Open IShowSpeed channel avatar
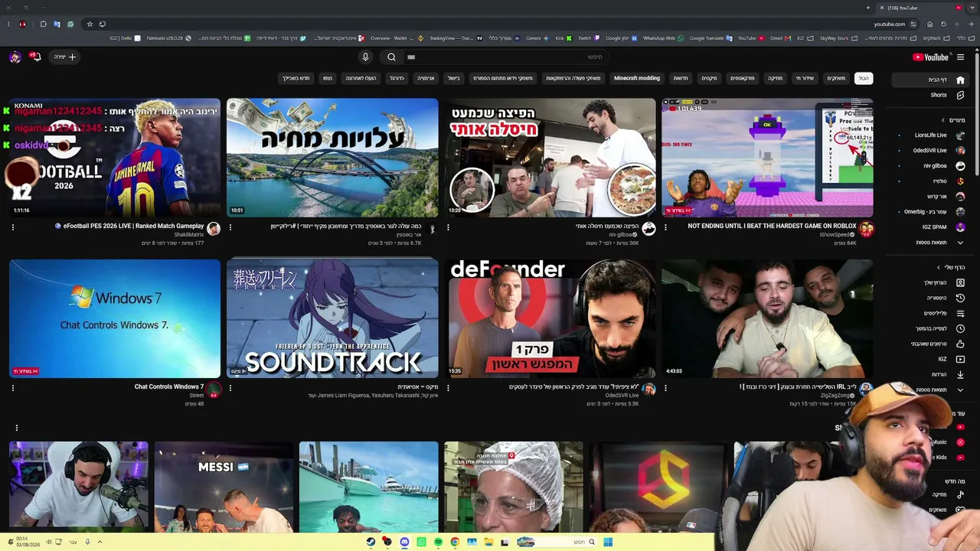The height and width of the screenshot is (551, 980). pyautogui.click(x=866, y=229)
